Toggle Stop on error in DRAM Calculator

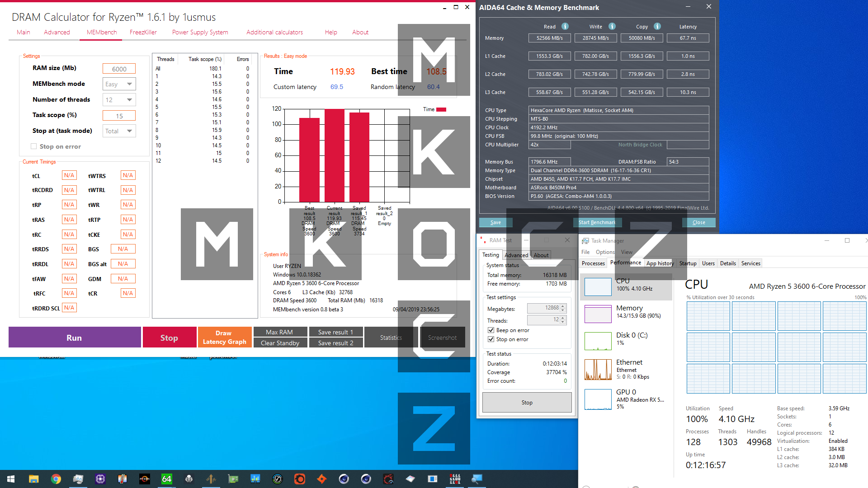(x=33, y=146)
